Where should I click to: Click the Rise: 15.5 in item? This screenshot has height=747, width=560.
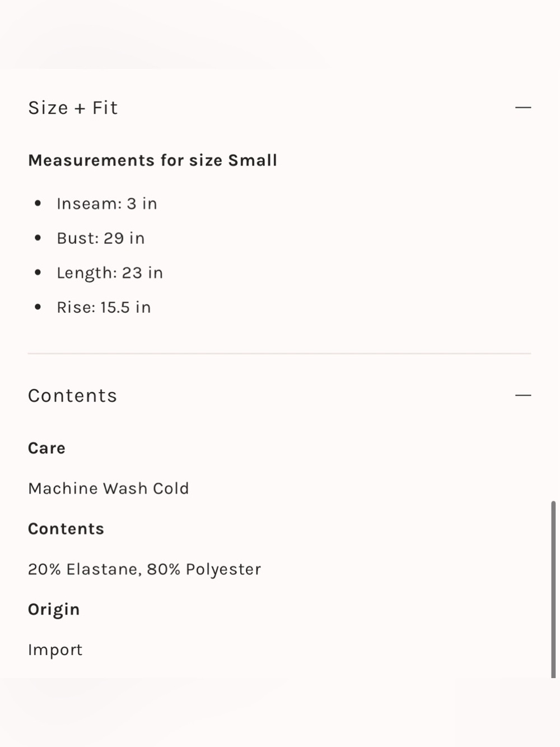tap(104, 307)
